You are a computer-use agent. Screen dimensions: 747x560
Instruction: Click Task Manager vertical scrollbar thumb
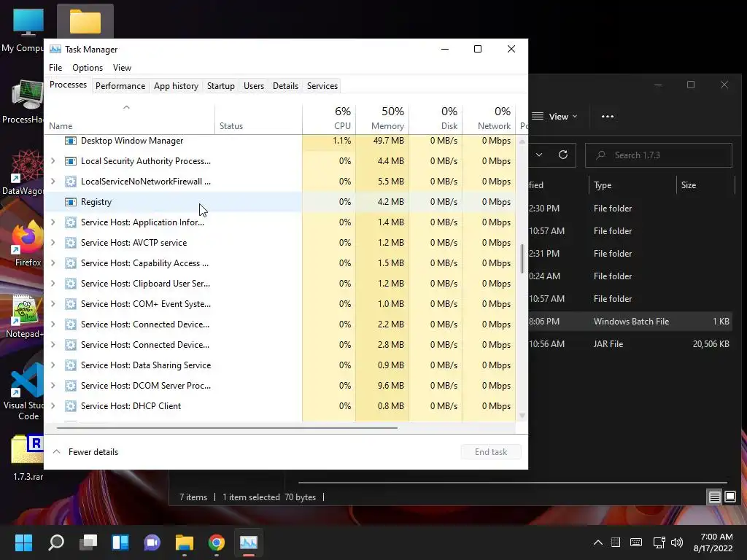click(x=522, y=259)
